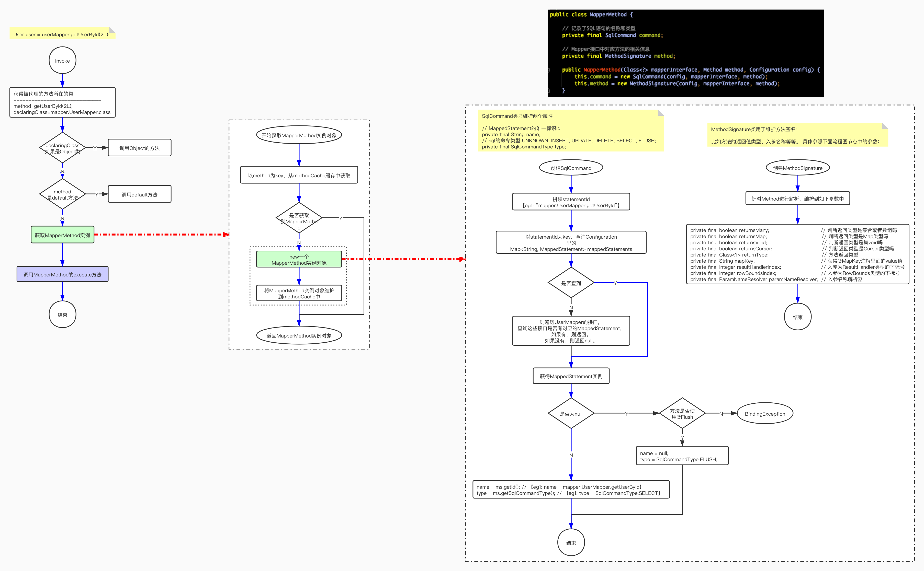Select the BindingException ellipse

[x=765, y=414]
